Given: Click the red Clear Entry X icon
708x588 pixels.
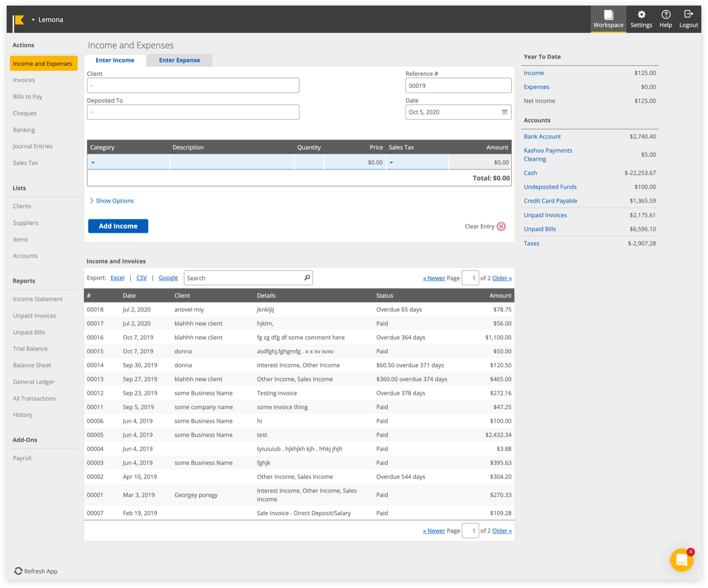Looking at the screenshot, I should [501, 226].
